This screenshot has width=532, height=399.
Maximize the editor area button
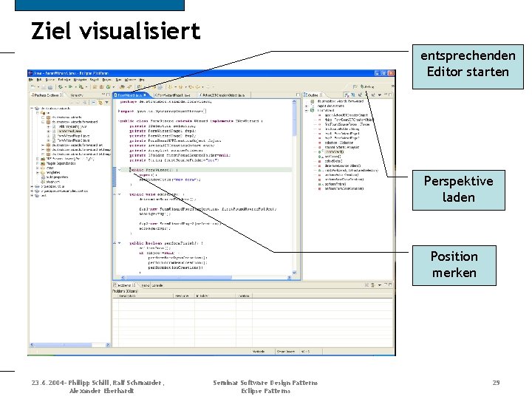298,95
